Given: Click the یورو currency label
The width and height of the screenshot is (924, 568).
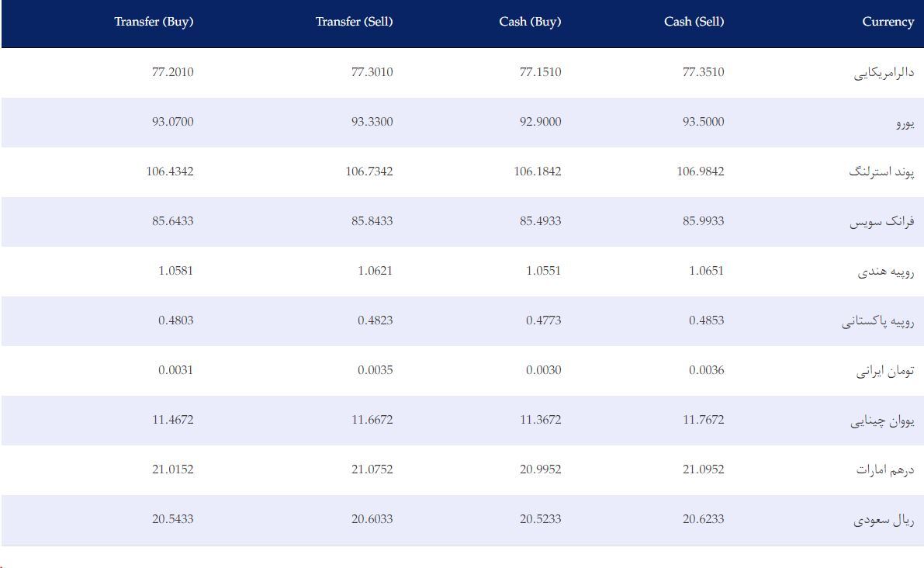Looking at the screenshot, I should 905,123.
